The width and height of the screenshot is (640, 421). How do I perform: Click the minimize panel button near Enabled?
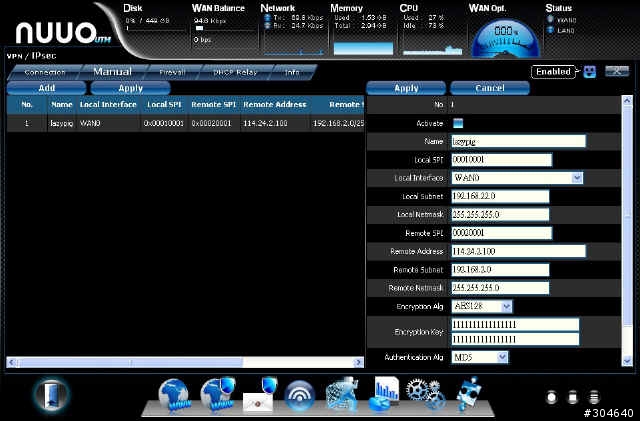point(617,71)
